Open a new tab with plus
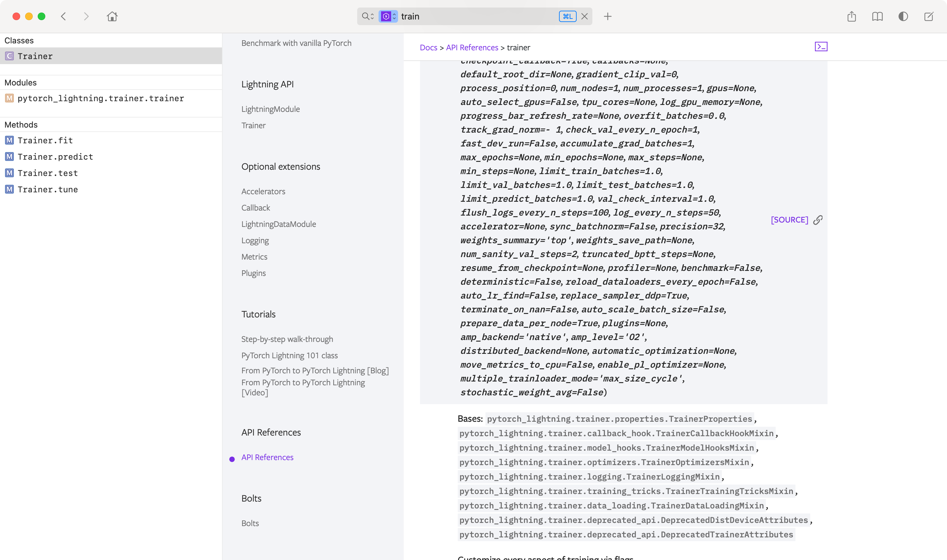 tap(608, 16)
